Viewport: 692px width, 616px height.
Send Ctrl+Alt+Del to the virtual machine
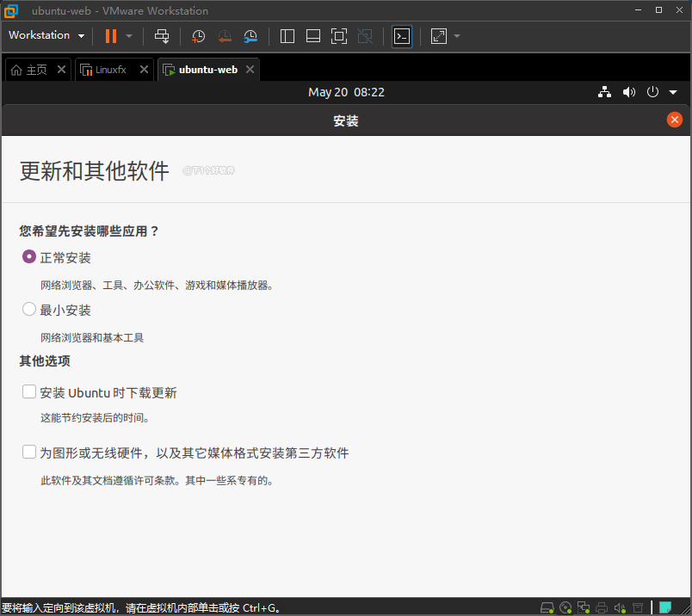point(162,36)
